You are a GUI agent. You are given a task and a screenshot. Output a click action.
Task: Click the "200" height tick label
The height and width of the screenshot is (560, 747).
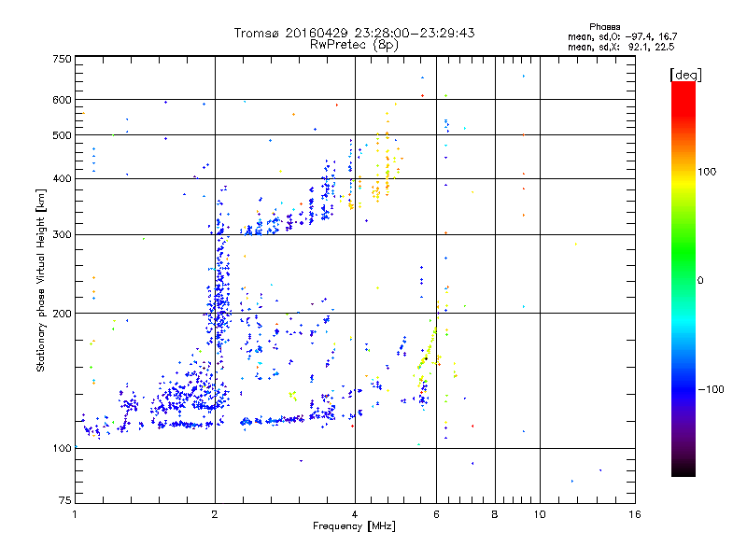coord(62,314)
